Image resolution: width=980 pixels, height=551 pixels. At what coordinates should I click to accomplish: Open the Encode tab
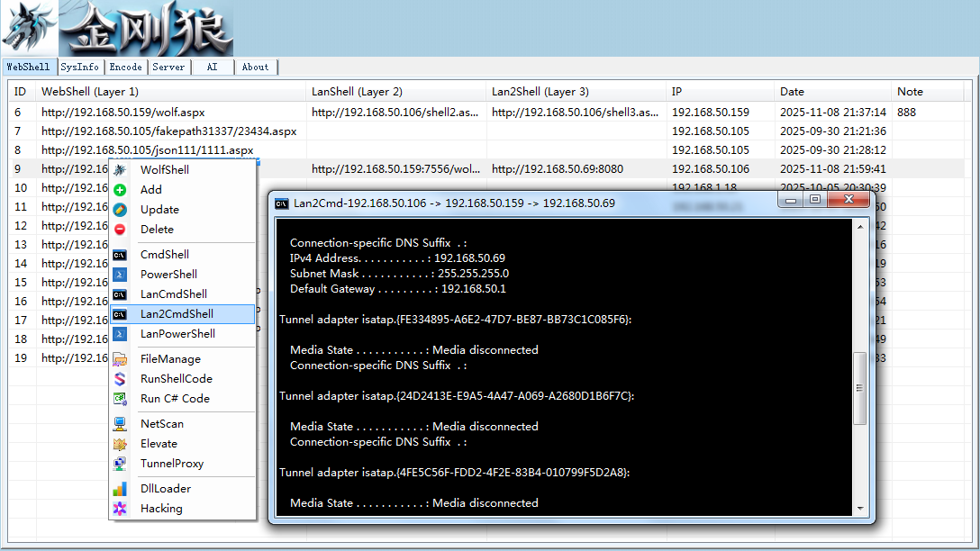pos(125,67)
